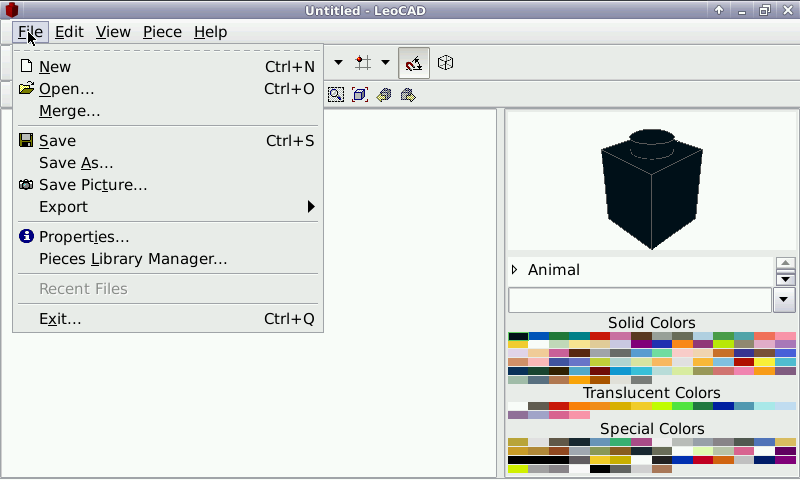Screen dimensions: 800x480
Task: Click the LeoCAD app icon in title bar
Action: 11,10
